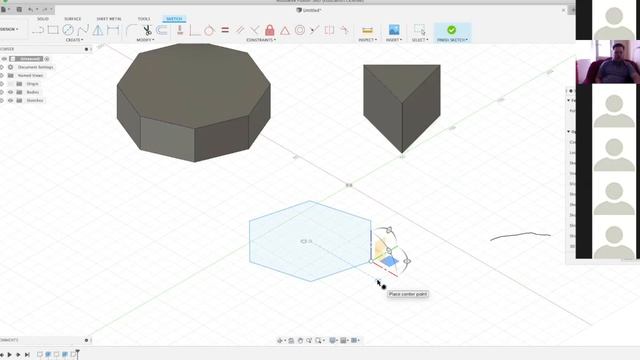Select the Mirror tool

[x=98, y=30]
